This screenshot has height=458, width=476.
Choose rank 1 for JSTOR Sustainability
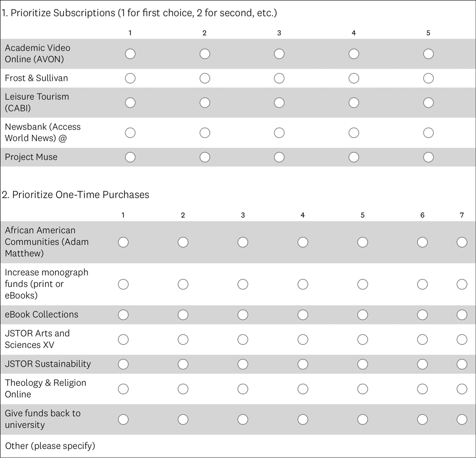pyautogui.click(x=123, y=364)
